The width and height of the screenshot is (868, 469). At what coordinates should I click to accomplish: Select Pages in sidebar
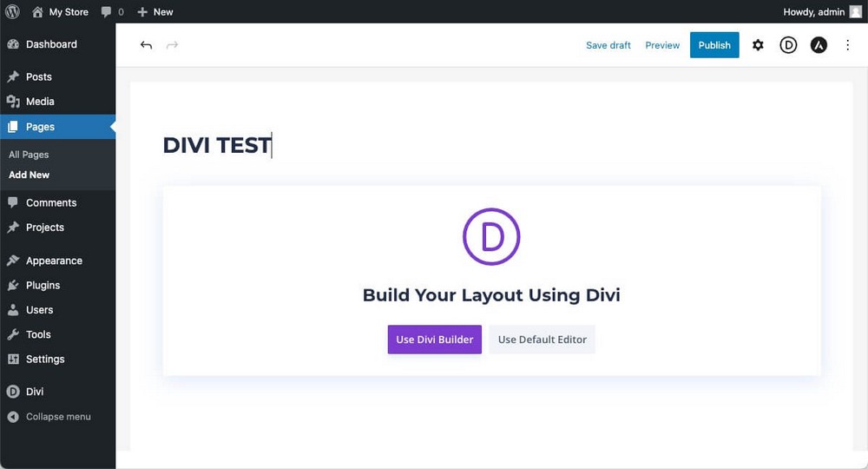[57, 127]
